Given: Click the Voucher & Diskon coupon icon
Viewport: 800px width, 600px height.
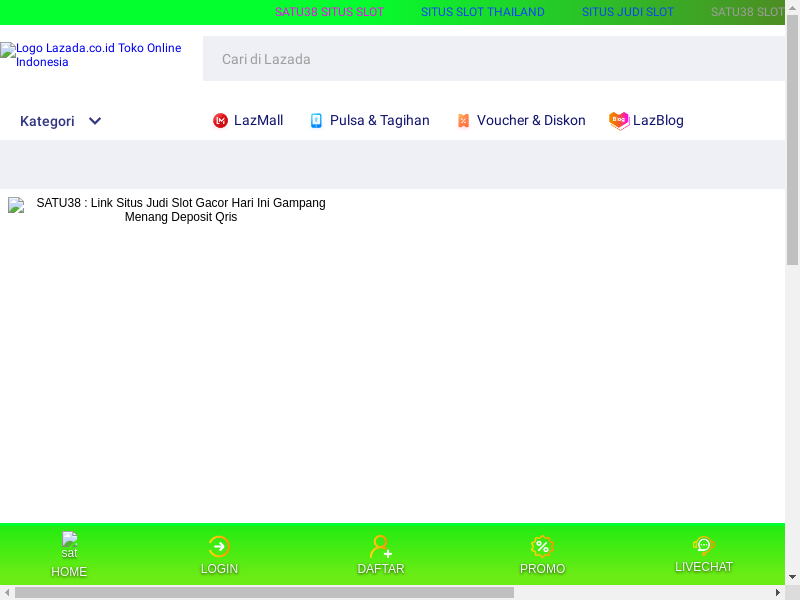Looking at the screenshot, I should [463, 121].
